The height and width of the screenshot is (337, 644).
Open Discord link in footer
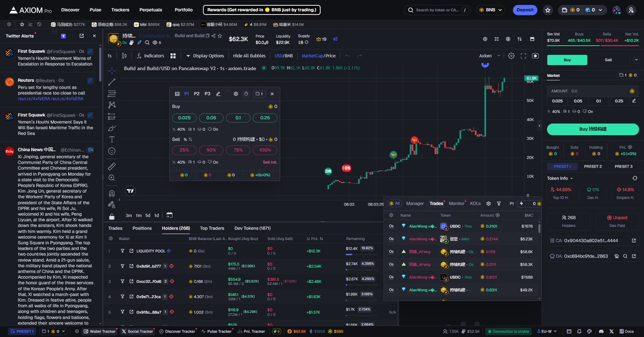tap(601, 331)
